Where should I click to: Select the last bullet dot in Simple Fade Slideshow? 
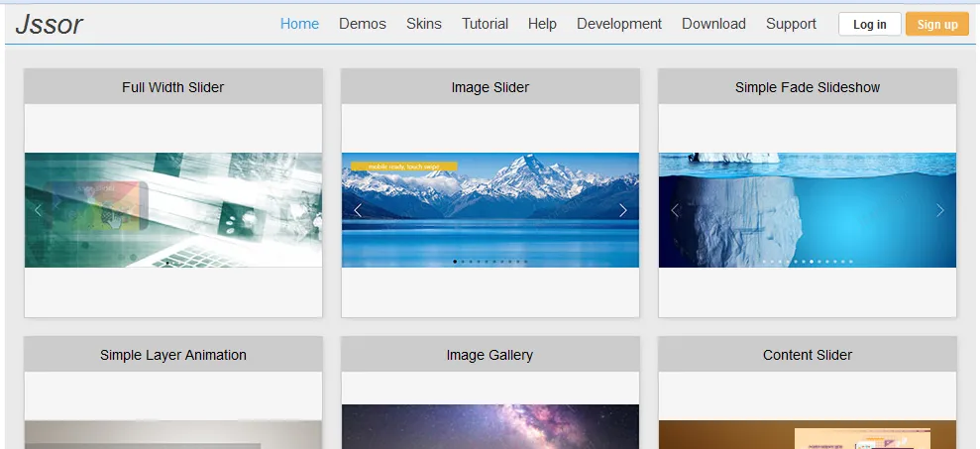click(x=850, y=262)
